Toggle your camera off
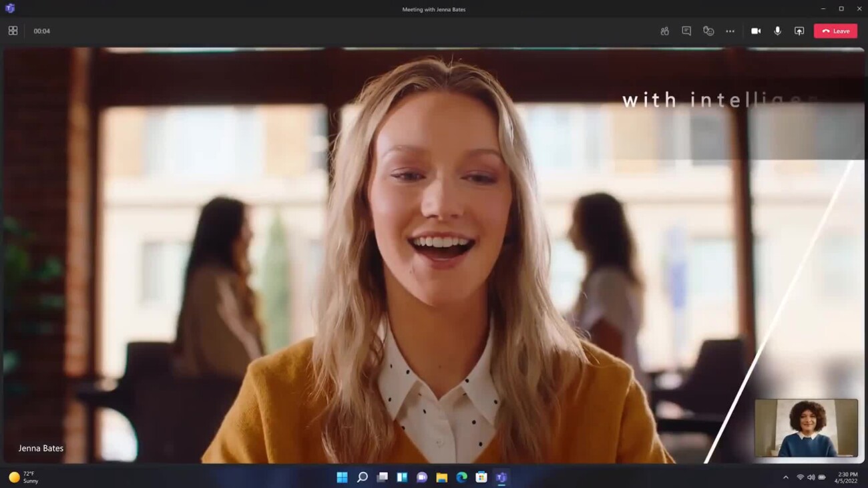The width and height of the screenshot is (868, 488). tap(755, 31)
